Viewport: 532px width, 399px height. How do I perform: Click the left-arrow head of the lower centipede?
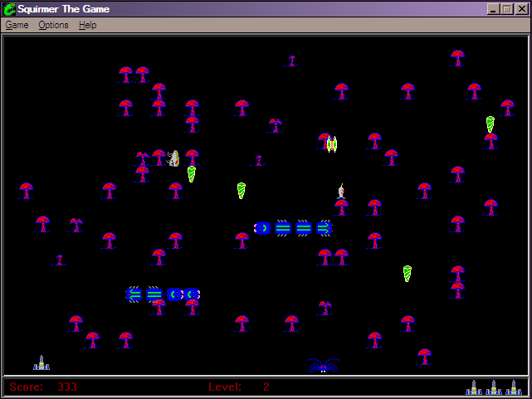[x=134, y=294]
